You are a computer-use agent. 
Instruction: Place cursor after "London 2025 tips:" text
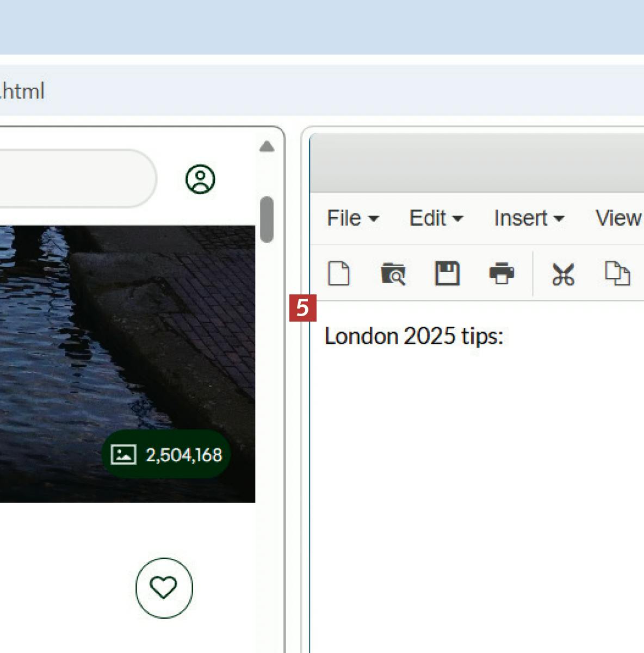[x=505, y=336]
